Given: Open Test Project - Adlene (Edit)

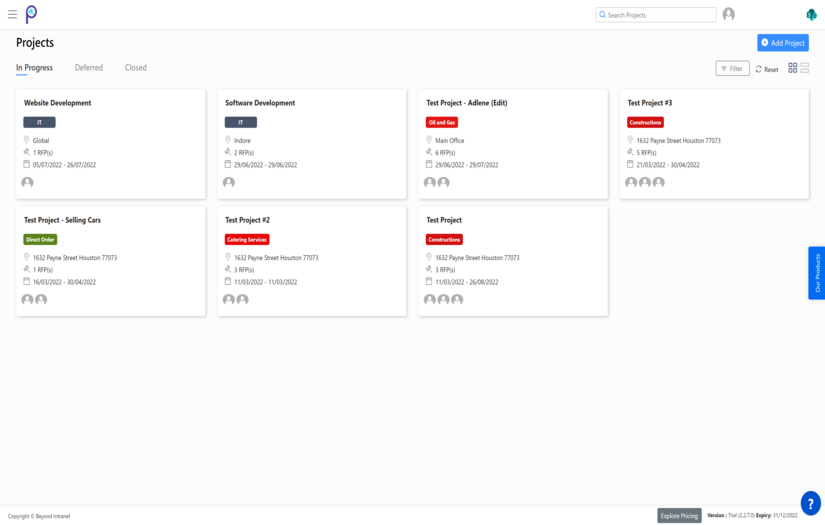Looking at the screenshot, I should [467, 103].
